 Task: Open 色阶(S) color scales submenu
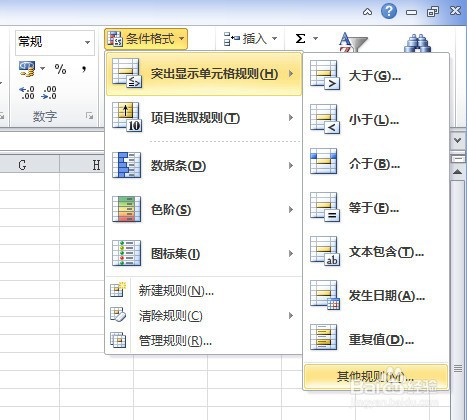204,209
